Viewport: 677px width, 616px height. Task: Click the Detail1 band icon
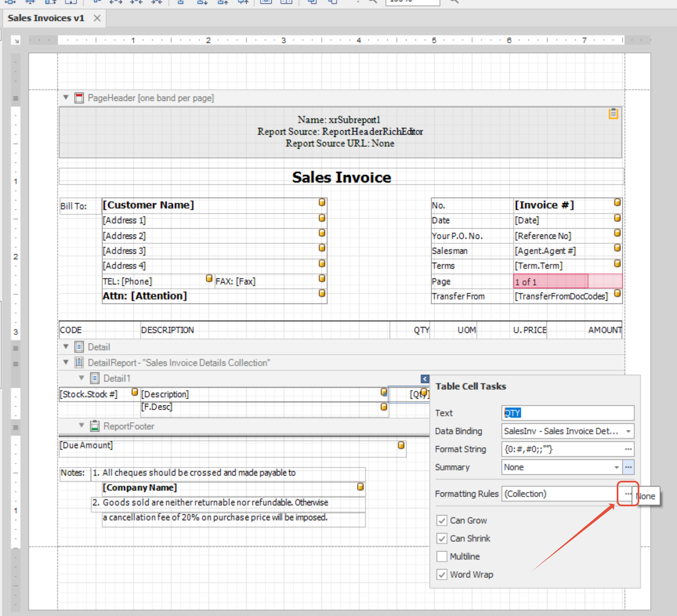(x=95, y=379)
